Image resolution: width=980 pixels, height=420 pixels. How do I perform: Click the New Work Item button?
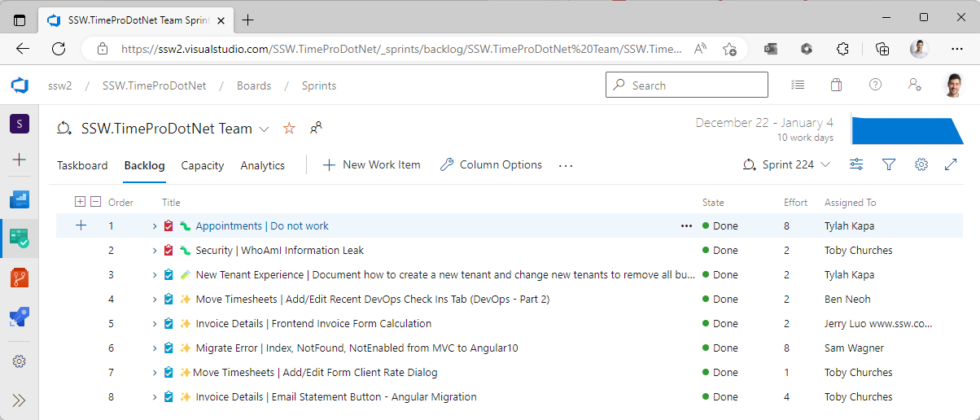pos(372,164)
